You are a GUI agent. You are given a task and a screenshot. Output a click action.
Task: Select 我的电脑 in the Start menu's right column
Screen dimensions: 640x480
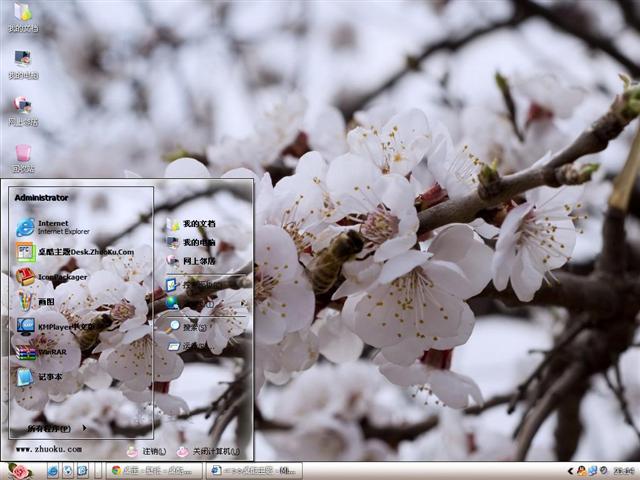pyautogui.click(x=197, y=242)
